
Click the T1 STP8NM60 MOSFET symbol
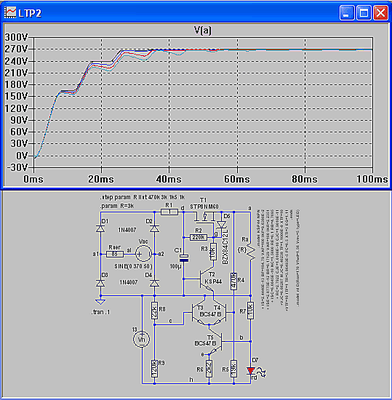(204, 218)
